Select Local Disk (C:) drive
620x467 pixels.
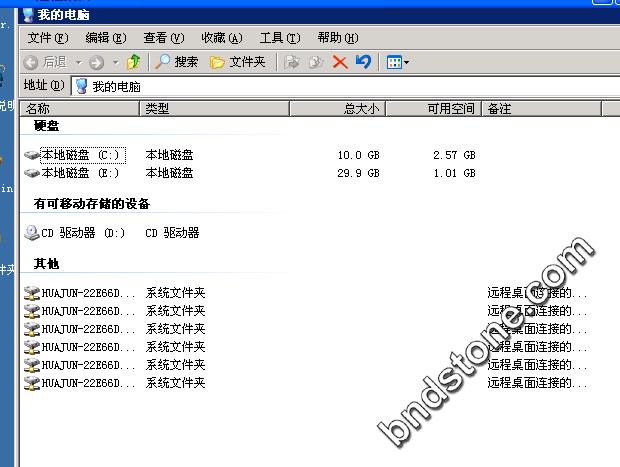[79, 155]
